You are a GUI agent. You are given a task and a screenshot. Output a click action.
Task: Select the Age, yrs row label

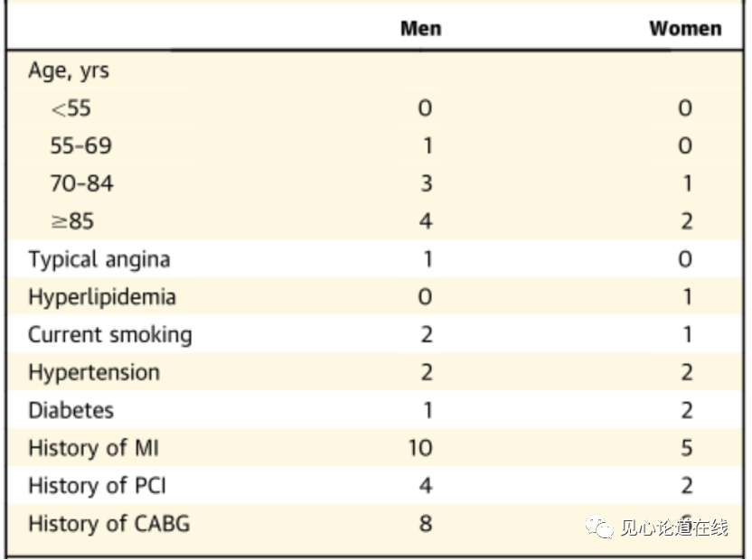click(x=69, y=70)
